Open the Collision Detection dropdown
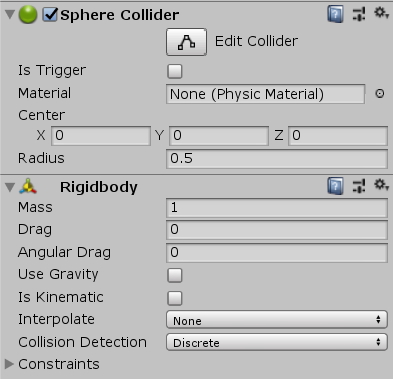This screenshot has height=379, width=393. click(x=277, y=342)
